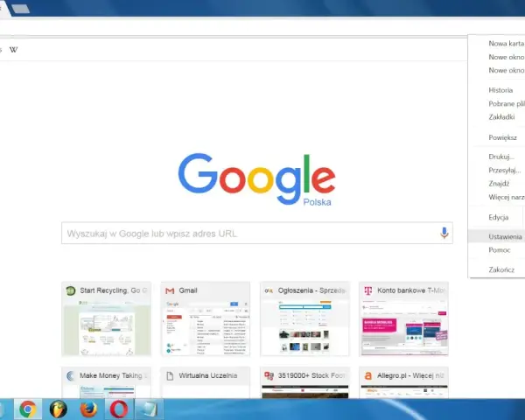
Task: Open Konto bankowe T-Mobile thumbnail
Action: coord(403,327)
